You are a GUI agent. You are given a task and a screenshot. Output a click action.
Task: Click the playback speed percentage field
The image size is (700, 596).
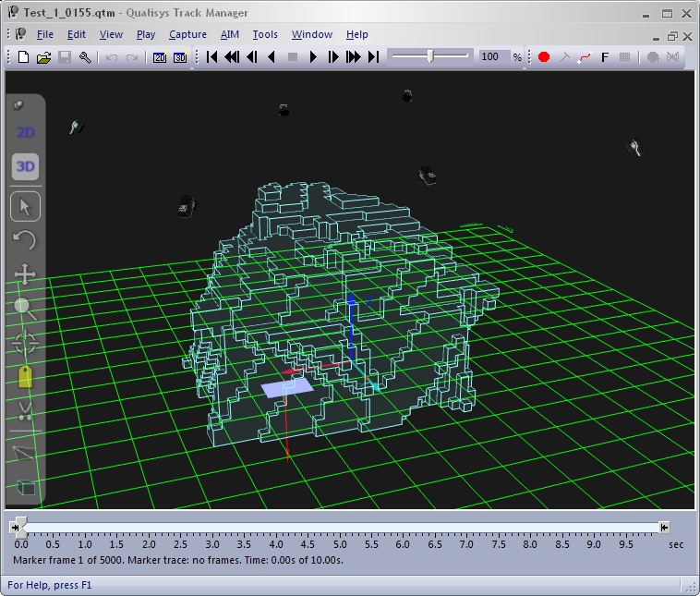[490, 57]
